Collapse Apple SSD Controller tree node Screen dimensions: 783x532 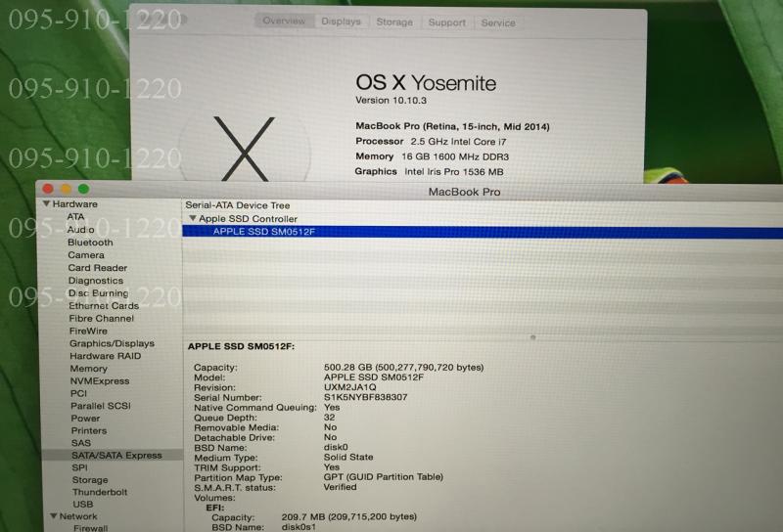pos(192,218)
